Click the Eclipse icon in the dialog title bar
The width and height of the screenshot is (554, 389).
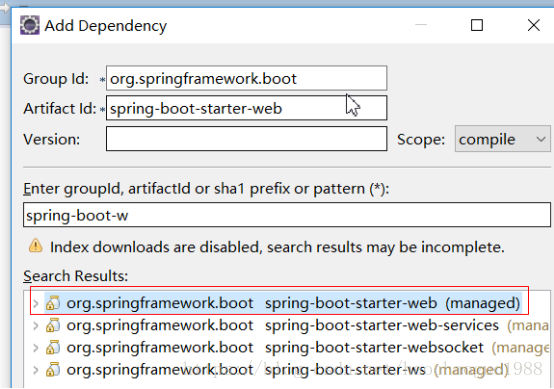30,25
